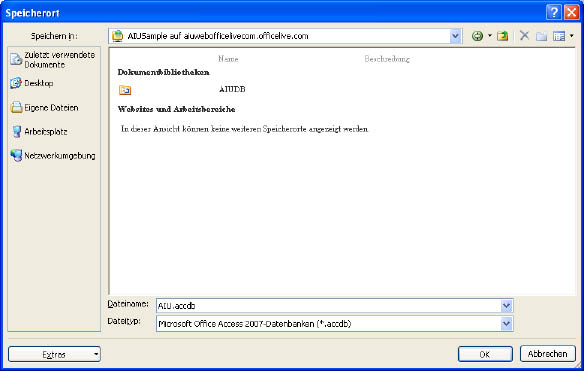Click the Beschreibung column header

(x=387, y=59)
